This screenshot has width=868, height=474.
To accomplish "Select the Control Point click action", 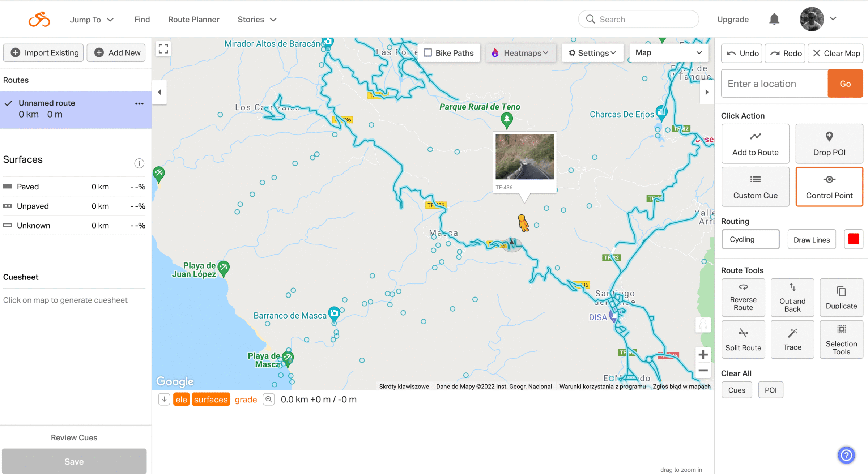I will click(829, 187).
